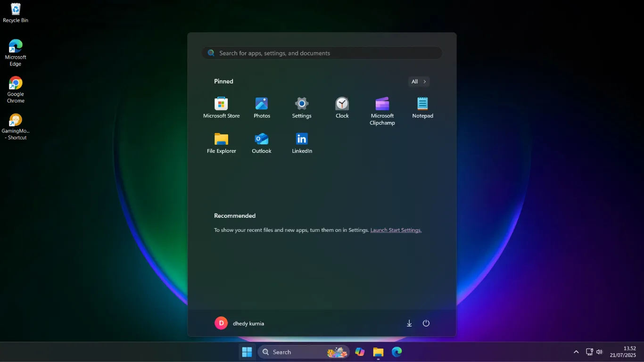Select Google Chrome desktop shortcut
Viewport: 644px width, 362px height.
pos(16,90)
